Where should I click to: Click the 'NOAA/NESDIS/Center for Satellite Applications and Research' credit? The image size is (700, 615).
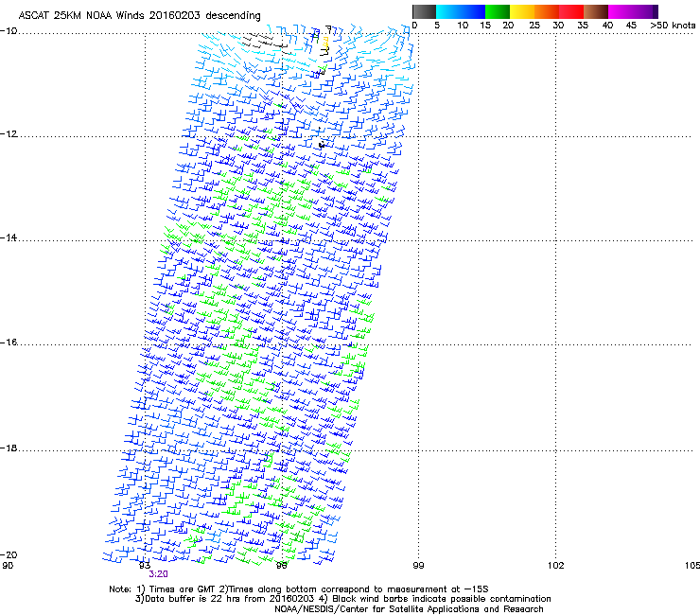click(409, 609)
